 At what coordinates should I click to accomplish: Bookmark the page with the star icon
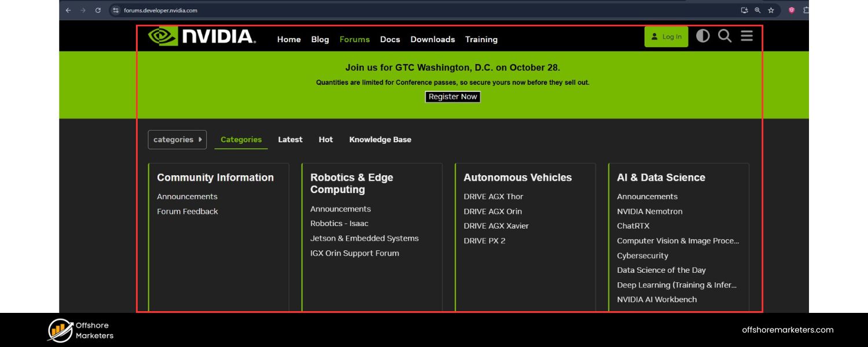tap(771, 10)
